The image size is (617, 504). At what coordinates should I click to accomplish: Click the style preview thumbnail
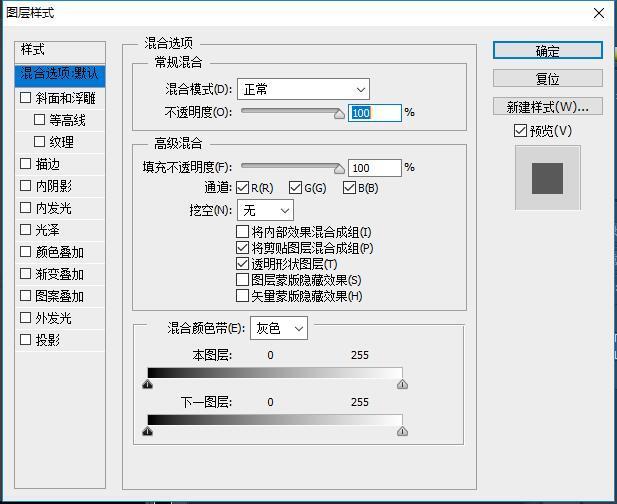point(548,178)
